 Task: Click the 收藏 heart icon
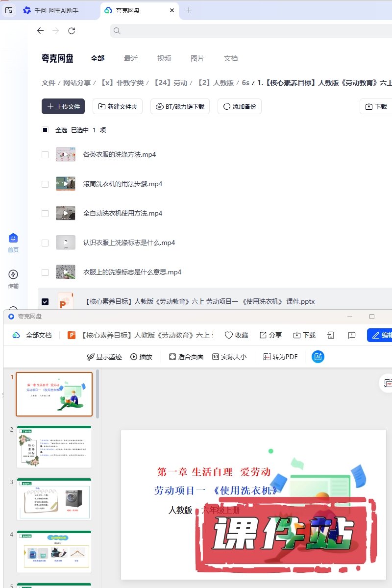[228, 335]
